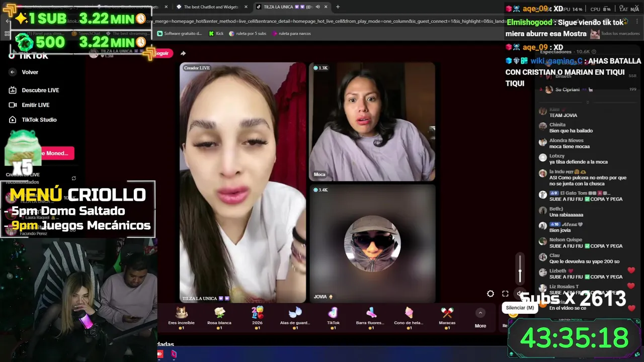
Task: Send the Cono de hela... gift
Action: pos(409,318)
